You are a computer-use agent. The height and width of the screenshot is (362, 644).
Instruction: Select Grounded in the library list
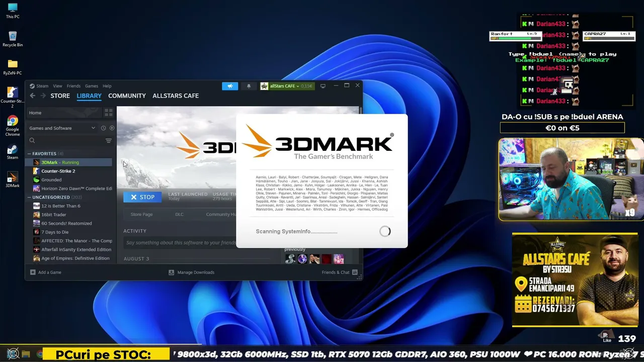69,180
